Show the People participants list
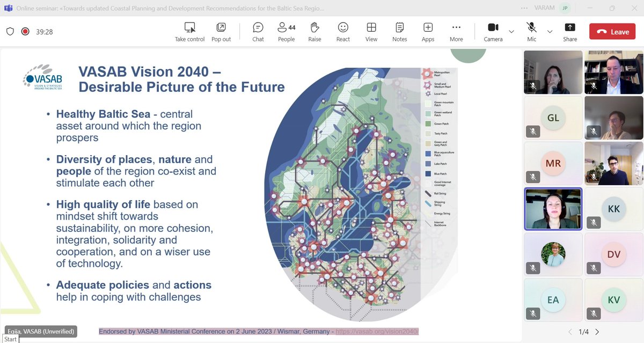This screenshot has height=343, width=644. pyautogui.click(x=287, y=32)
